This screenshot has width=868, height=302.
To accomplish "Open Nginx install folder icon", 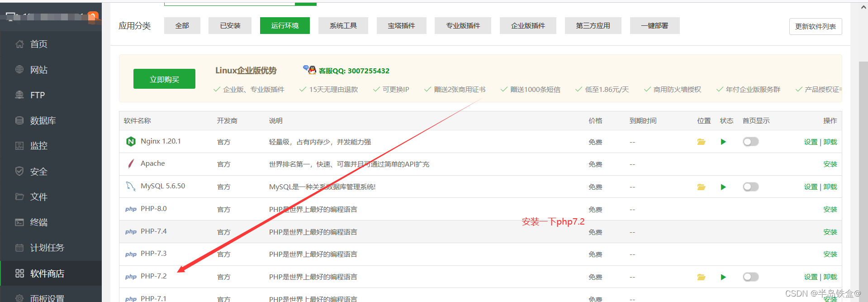I will click(x=701, y=142).
